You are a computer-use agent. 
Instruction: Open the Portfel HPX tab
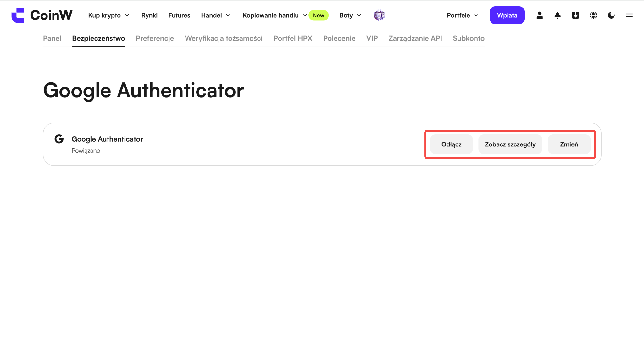293,38
